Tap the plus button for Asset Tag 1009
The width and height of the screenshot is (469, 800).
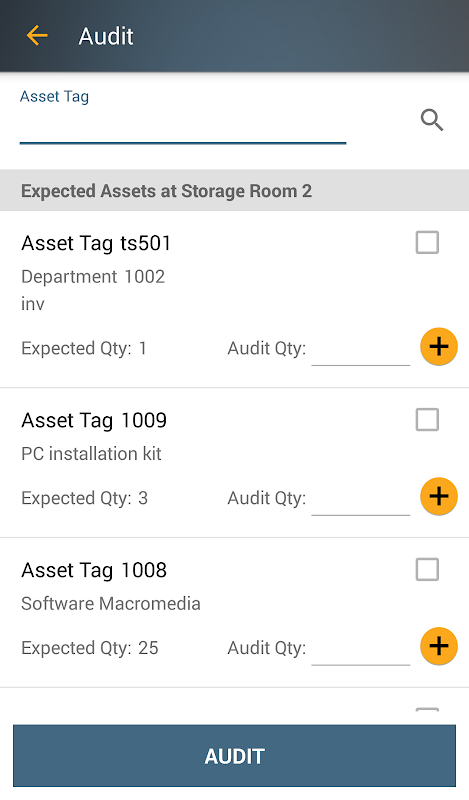click(439, 496)
